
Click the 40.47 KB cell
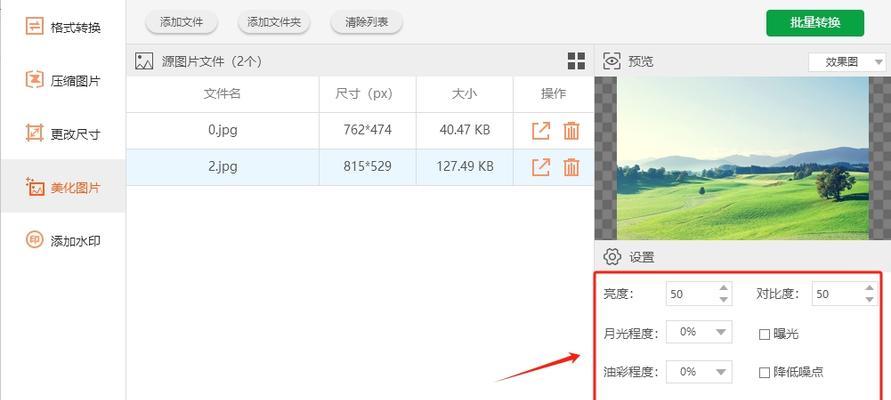(465, 130)
